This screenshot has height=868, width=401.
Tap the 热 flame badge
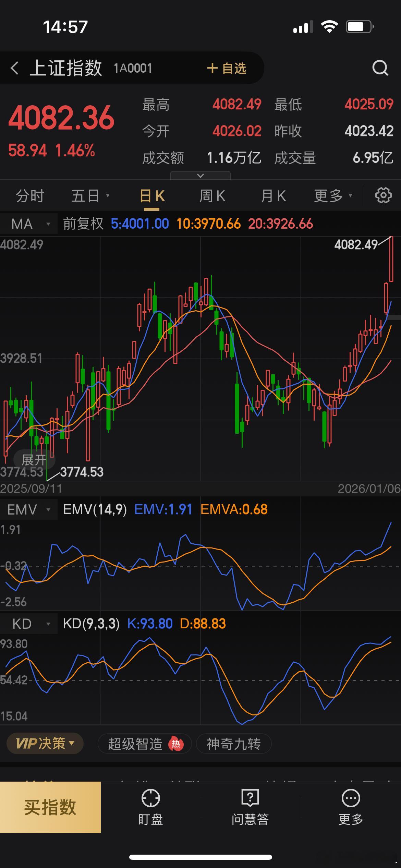click(176, 744)
